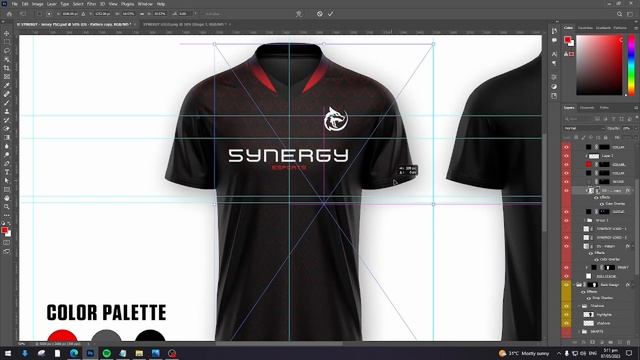Image resolution: width=640 pixels, height=360 pixels.
Task: Commit the transform with the checkmark
Action: pyautogui.click(x=330, y=13)
